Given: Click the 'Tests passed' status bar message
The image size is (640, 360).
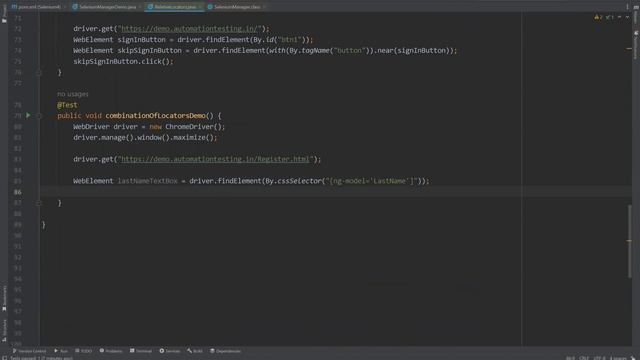Looking at the screenshot, I should [x=41, y=358].
